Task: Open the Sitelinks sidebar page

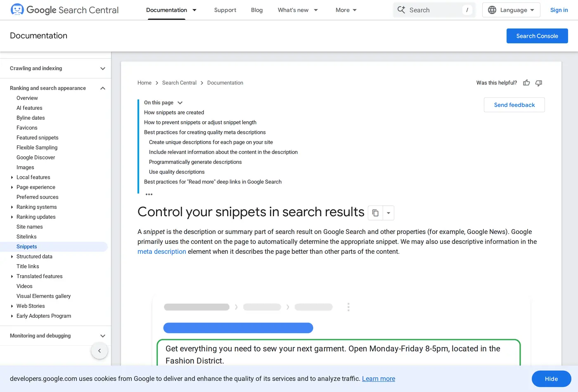Action: click(26, 237)
